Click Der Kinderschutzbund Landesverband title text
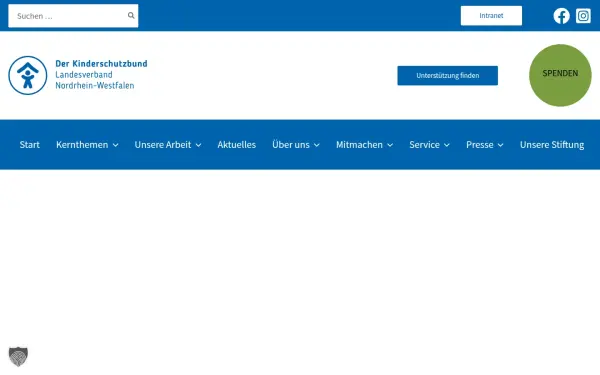Screen dimensions: 600x375 (101, 75)
